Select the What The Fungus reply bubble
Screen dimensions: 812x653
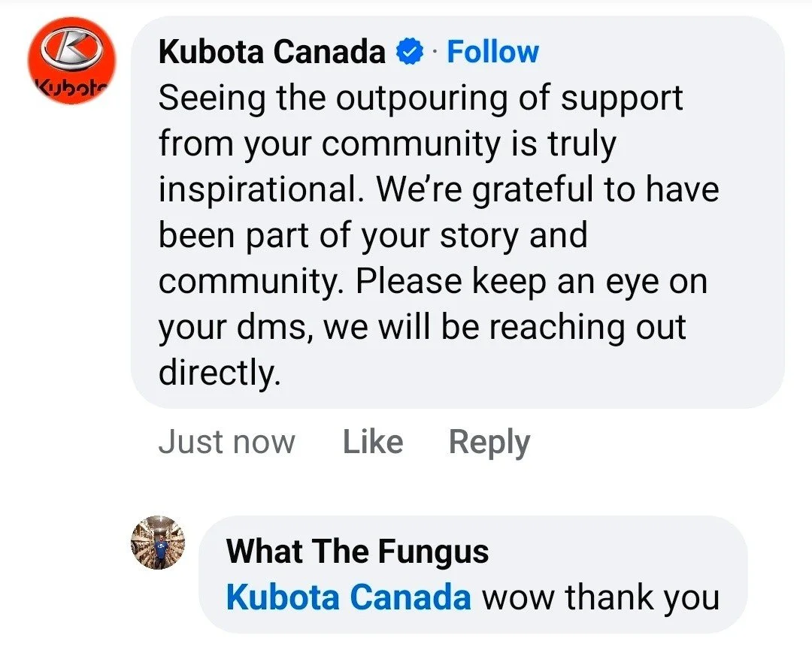point(474,574)
